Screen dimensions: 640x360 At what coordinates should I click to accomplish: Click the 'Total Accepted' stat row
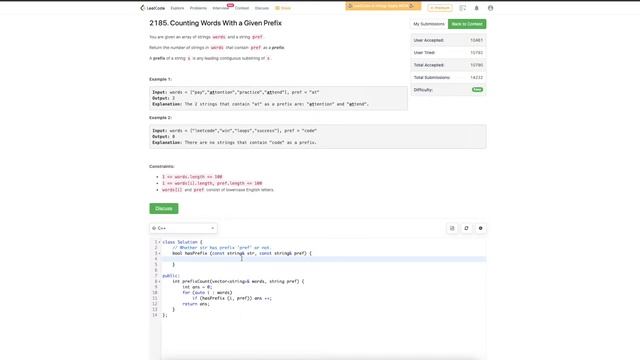click(x=448, y=65)
